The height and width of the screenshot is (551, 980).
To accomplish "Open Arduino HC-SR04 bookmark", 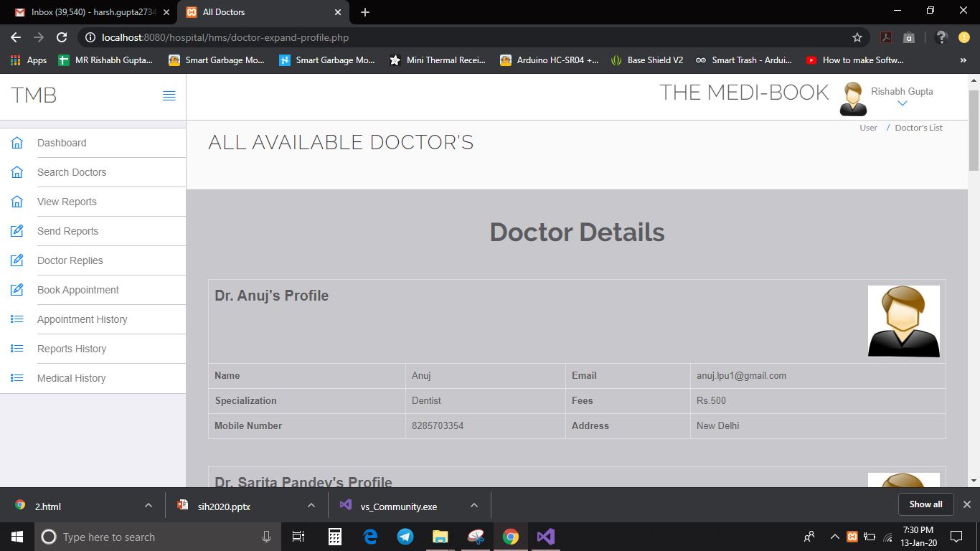I will [550, 60].
